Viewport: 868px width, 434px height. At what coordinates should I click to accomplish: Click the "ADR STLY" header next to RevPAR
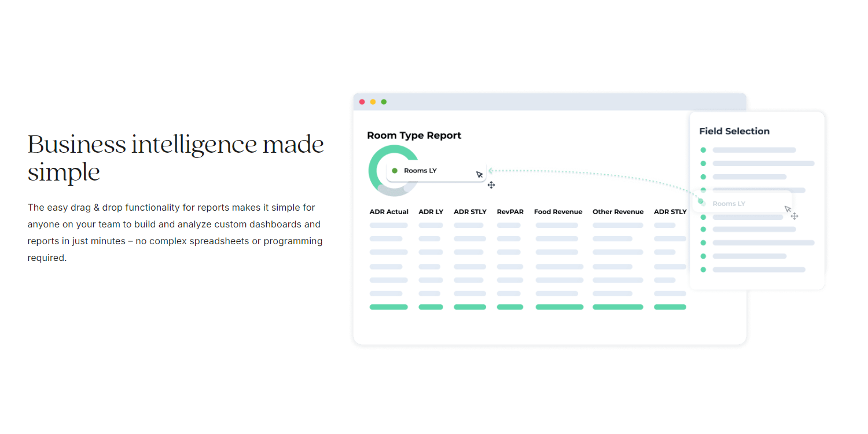pos(470,212)
